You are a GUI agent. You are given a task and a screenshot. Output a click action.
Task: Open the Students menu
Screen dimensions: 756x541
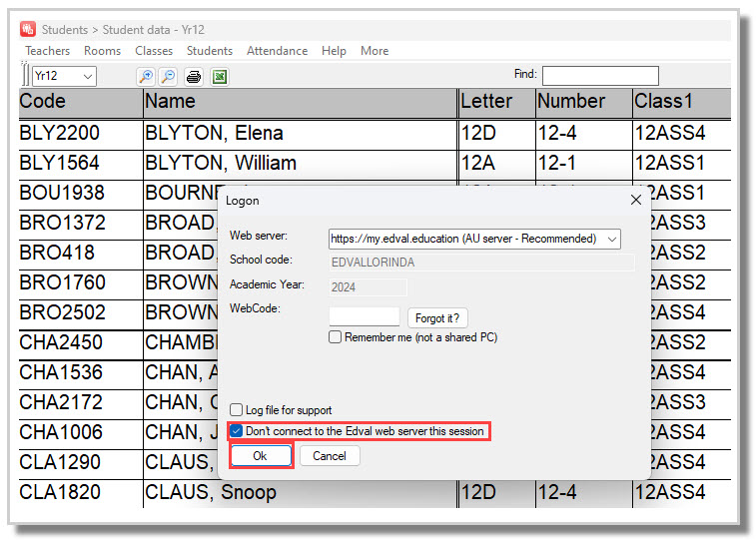210,51
